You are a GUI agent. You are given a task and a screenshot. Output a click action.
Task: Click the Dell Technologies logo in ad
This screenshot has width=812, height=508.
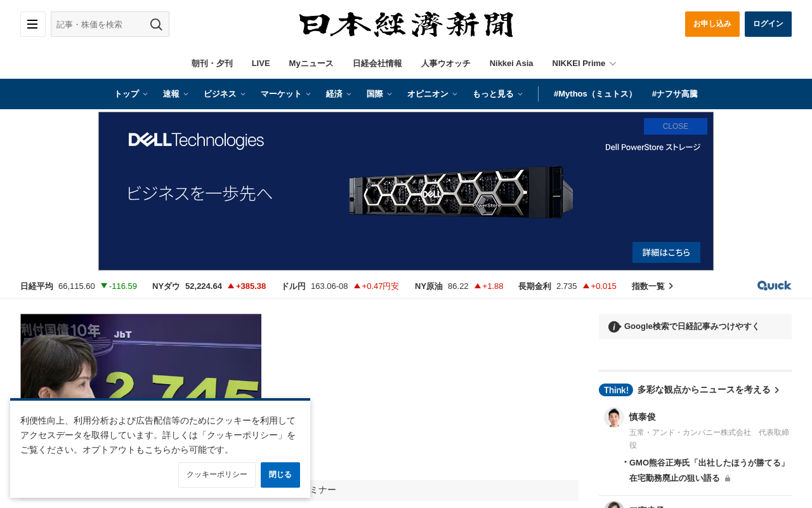196,140
